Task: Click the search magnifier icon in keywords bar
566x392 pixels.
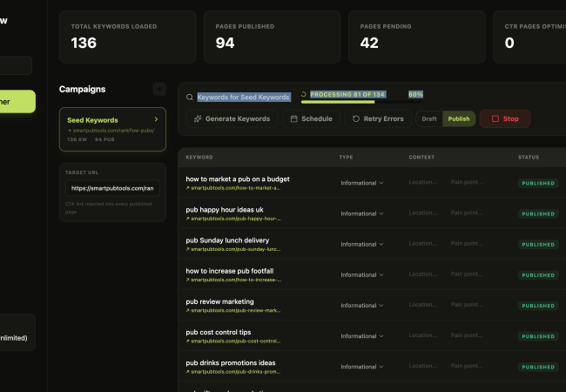Action: 190,97
